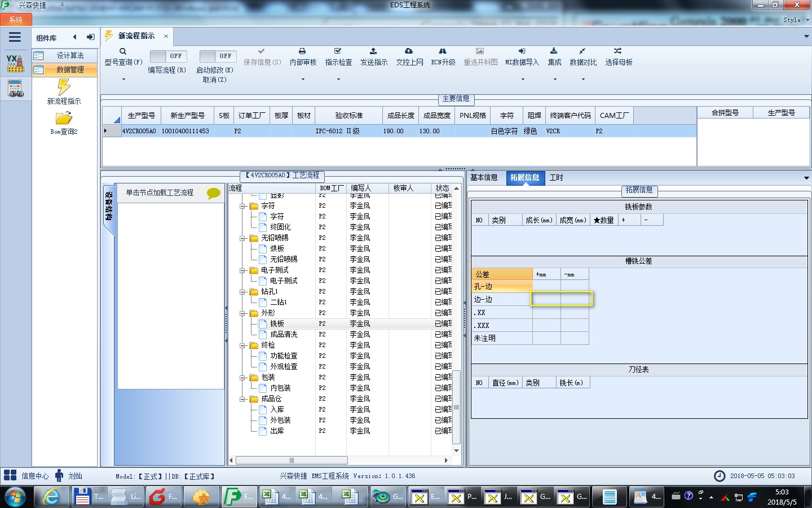812x508 pixels.
Task: Open dropdown arrow under 内部审核
Action: click(303, 80)
